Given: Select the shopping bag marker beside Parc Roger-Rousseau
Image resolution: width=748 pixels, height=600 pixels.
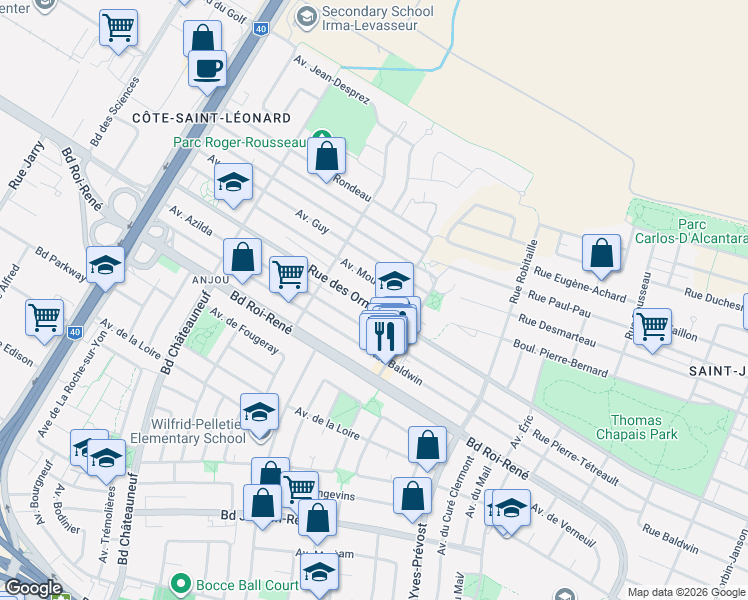Looking at the screenshot, I should point(326,158).
